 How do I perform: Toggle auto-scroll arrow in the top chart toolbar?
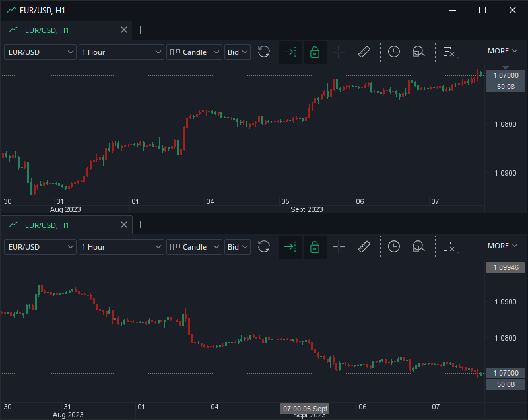tap(290, 52)
